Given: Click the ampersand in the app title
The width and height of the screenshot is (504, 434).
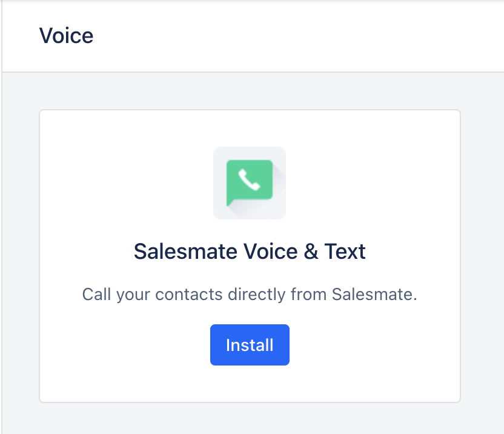Looking at the screenshot, I should 311,252.
